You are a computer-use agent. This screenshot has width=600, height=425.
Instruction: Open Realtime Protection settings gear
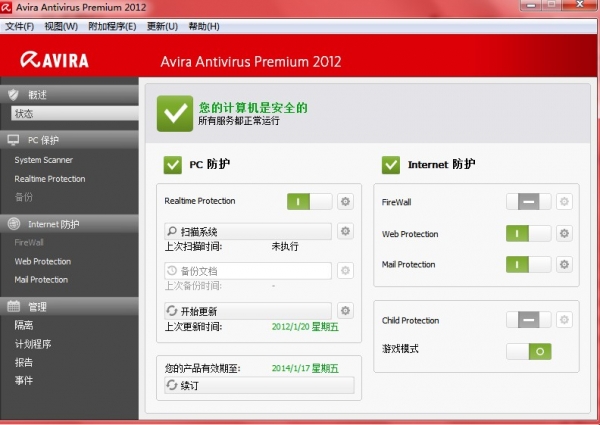(x=345, y=201)
